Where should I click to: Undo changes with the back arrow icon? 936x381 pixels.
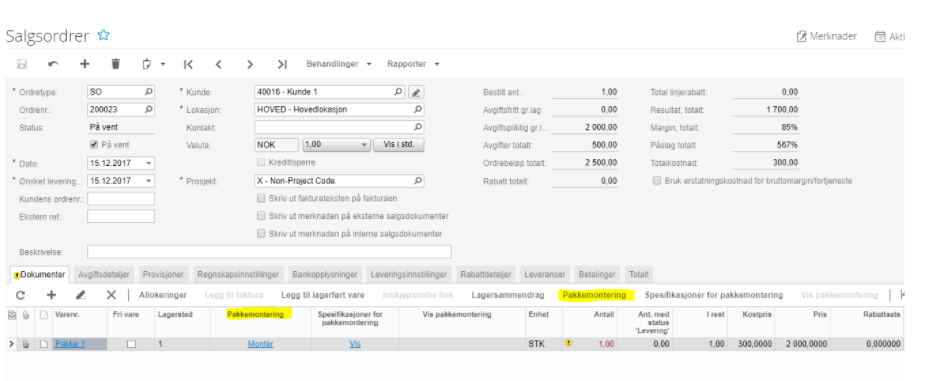pos(54,64)
